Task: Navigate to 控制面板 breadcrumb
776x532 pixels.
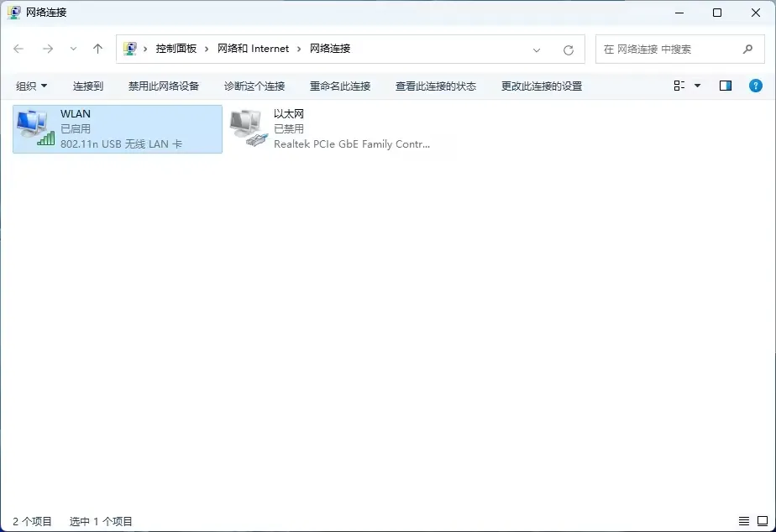Action: [176, 49]
